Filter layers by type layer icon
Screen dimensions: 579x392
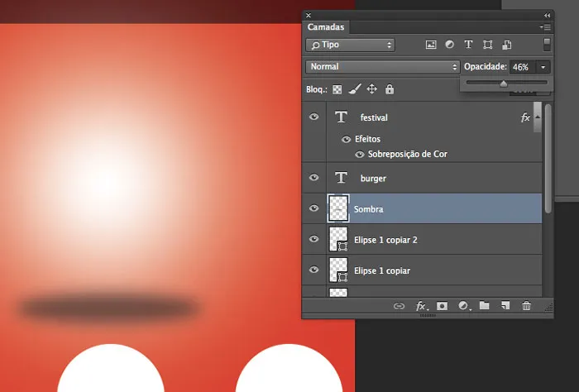click(468, 45)
